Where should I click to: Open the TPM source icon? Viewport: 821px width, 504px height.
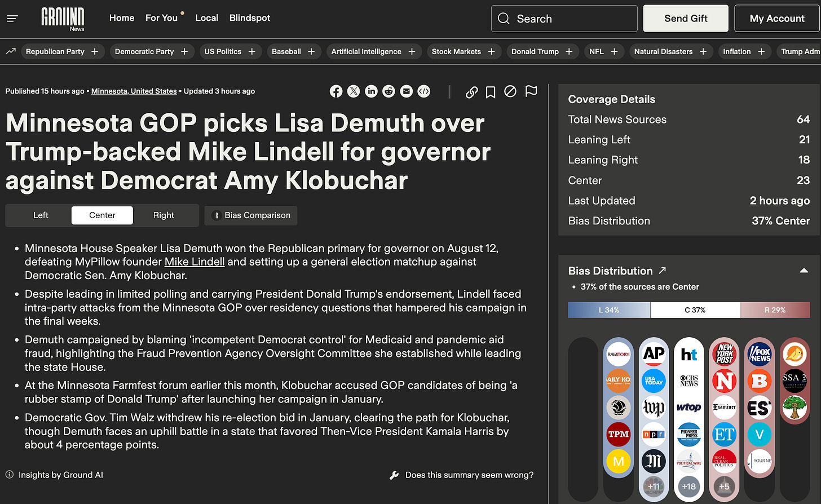coord(619,434)
